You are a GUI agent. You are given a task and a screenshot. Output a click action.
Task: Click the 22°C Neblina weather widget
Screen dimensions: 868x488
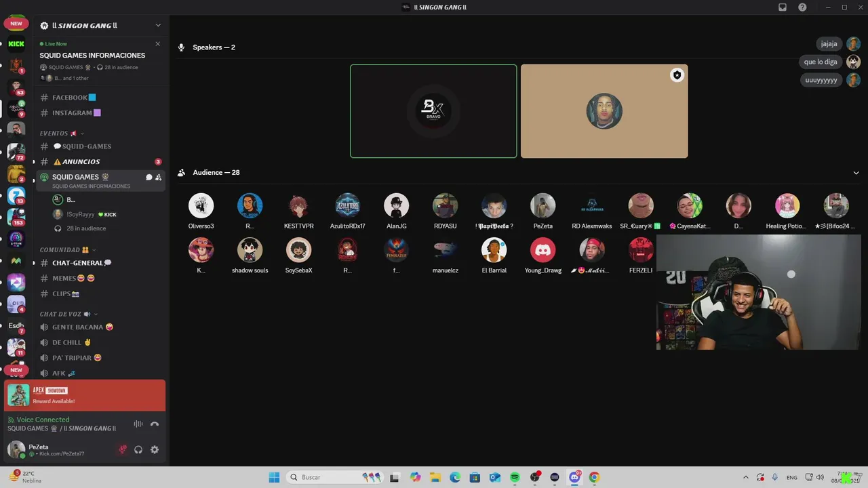pyautogui.click(x=25, y=477)
